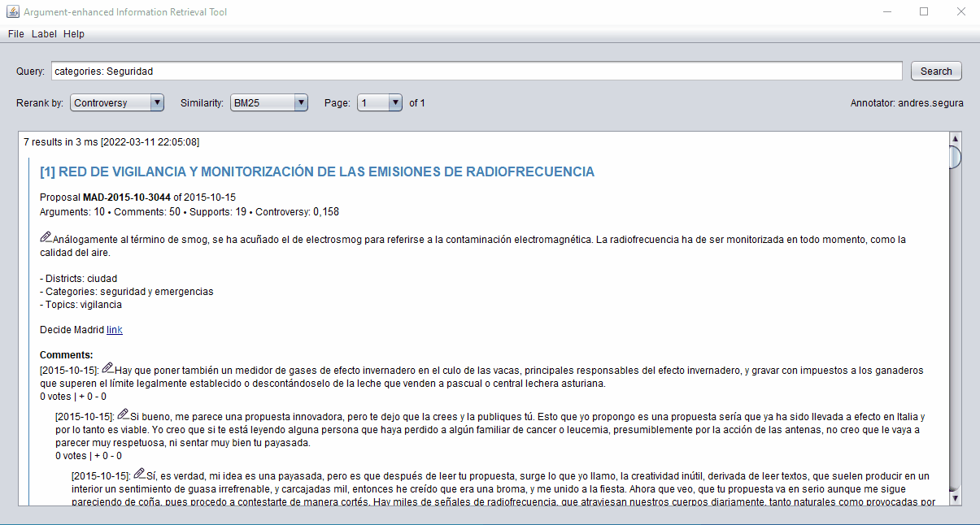Click the vertical scrollbar thumb
Viewport: 980px width, 525px height.
[x=956, y=157]
